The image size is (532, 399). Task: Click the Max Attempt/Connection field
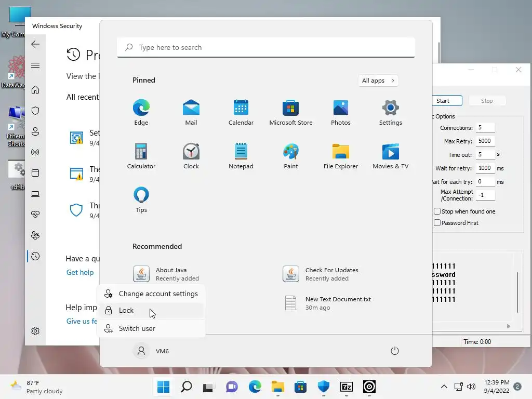pos(485,195)
